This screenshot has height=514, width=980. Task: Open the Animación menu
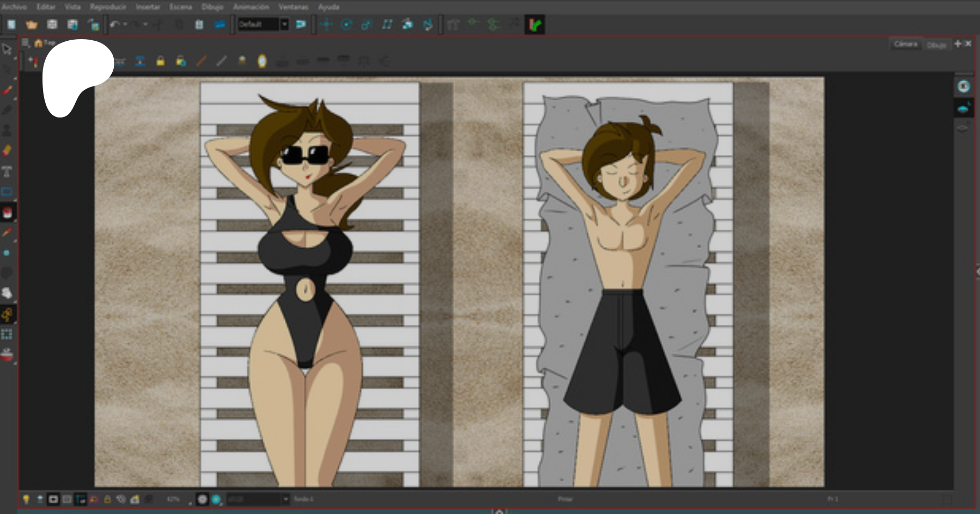(251, 7)
